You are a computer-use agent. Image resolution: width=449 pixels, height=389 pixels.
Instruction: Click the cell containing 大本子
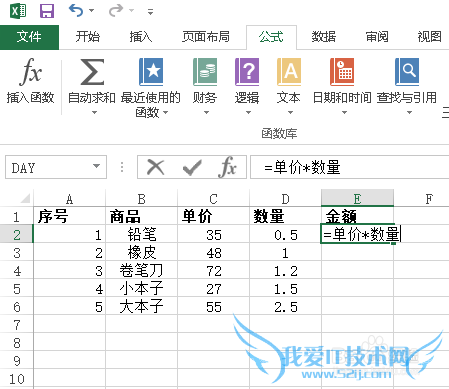142,307
